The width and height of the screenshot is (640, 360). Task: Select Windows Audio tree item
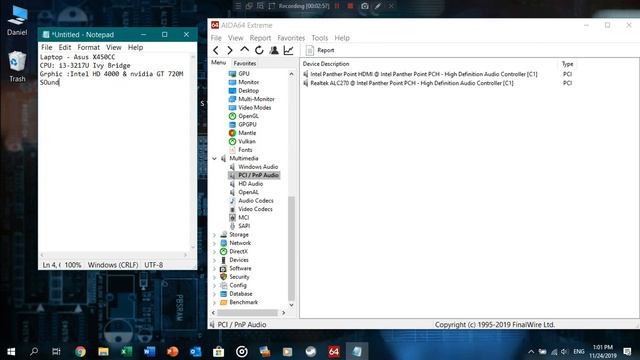258,167
